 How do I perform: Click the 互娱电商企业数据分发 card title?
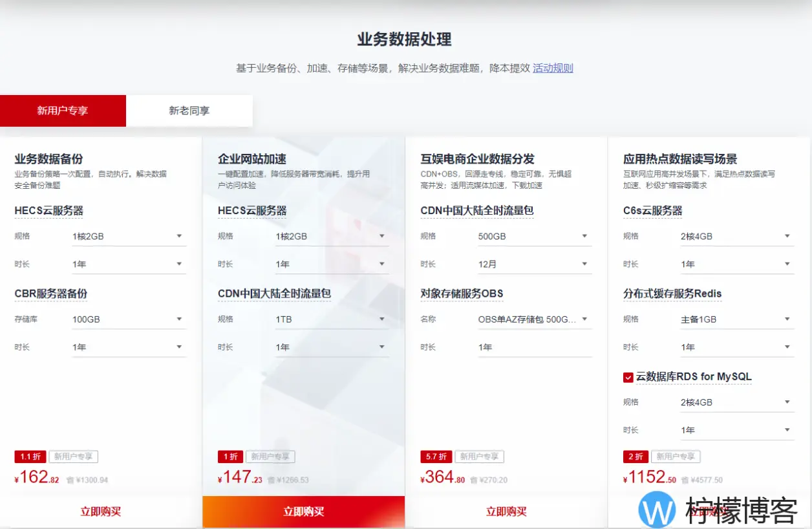tap(478, 159)
